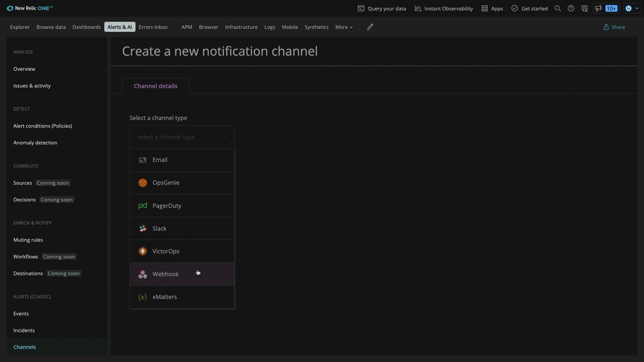This screenshot has height=362, width=644.
Task: Open the feedback chat icon
Action: click(585, 8)
